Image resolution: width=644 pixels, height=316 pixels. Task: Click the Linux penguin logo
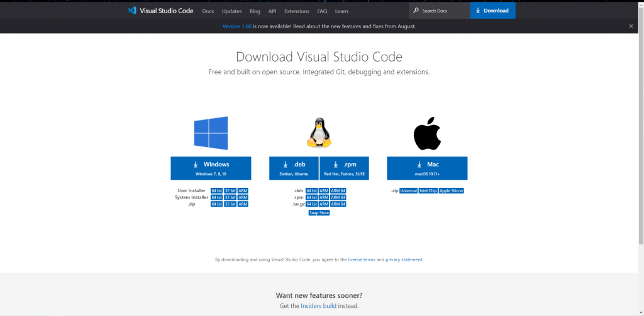[x=319, y=133]
